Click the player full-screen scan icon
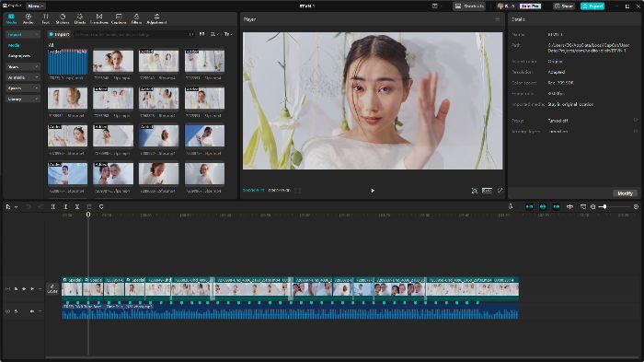644x362 pixels. tap(475, 191)
